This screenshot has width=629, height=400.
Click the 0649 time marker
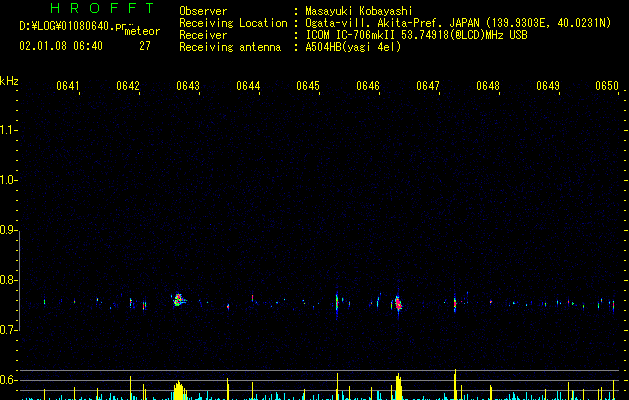click(x=548, y=86)
